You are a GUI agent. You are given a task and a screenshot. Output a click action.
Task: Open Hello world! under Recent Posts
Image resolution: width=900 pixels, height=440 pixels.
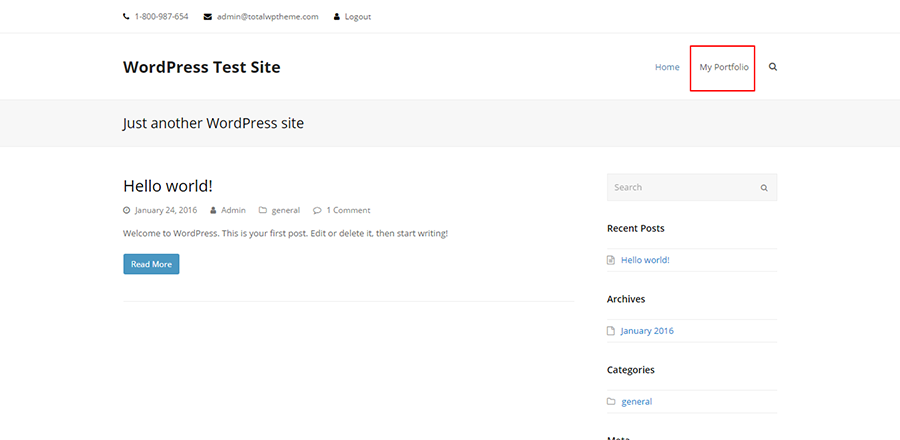tap(645, 260)
